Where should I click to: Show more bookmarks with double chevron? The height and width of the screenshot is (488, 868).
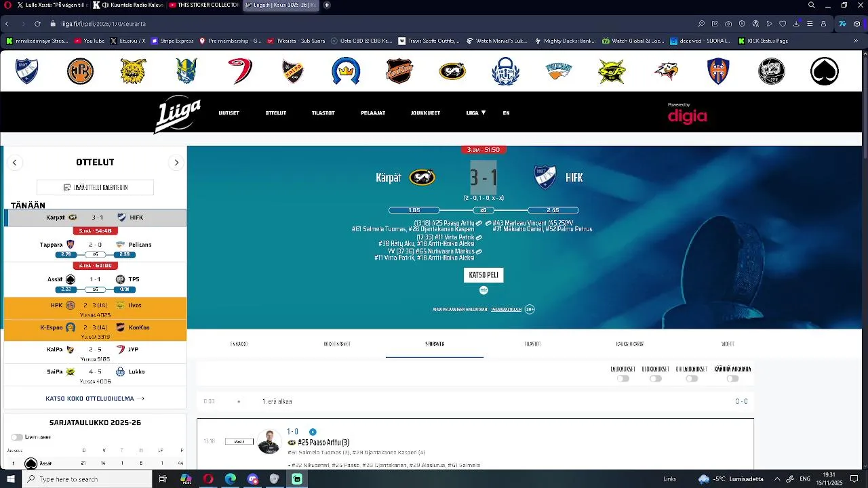pos(856,41)
